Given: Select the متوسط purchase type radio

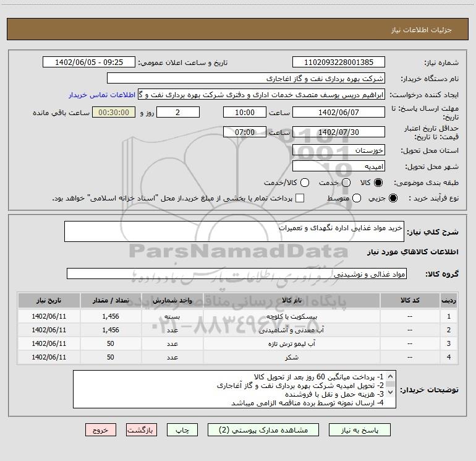Looking at the screenshot, I should pos(357,198).
